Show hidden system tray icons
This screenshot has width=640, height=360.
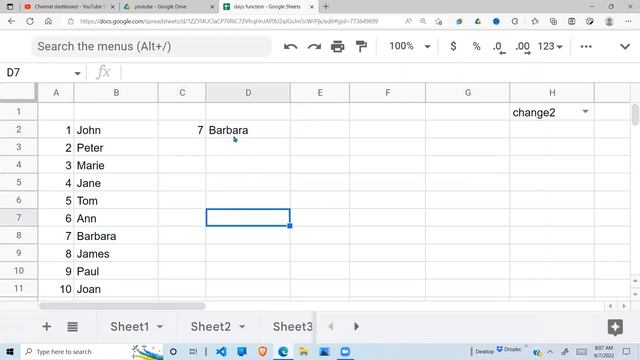[550, 351]
